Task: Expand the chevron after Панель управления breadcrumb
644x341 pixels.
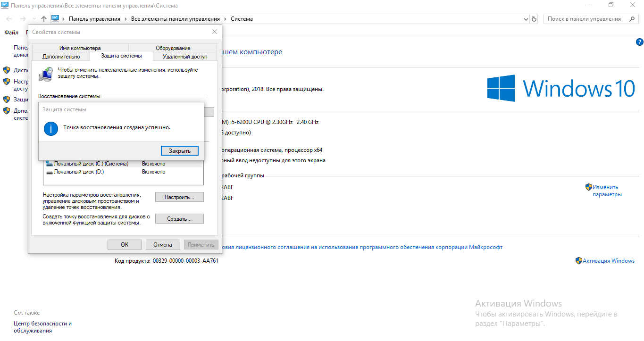Action: (125, 19)
